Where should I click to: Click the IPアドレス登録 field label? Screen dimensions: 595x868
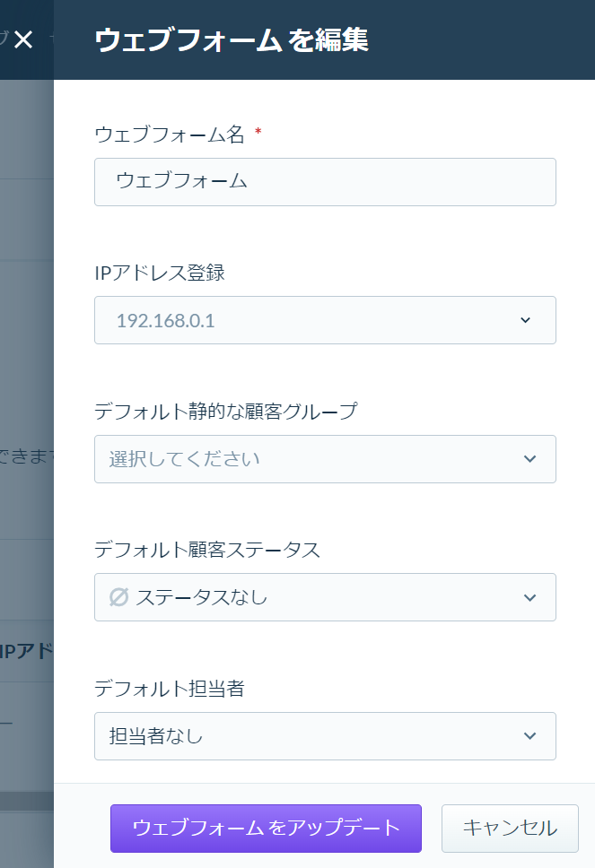click(x=160, y=273)
